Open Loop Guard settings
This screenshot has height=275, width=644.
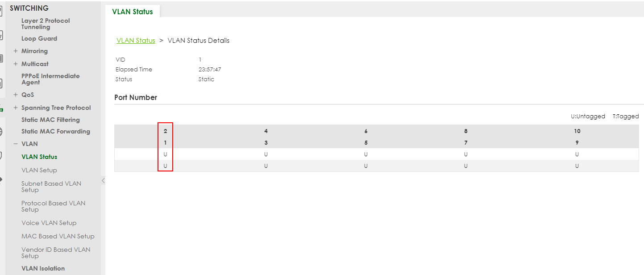click(39, 38)
